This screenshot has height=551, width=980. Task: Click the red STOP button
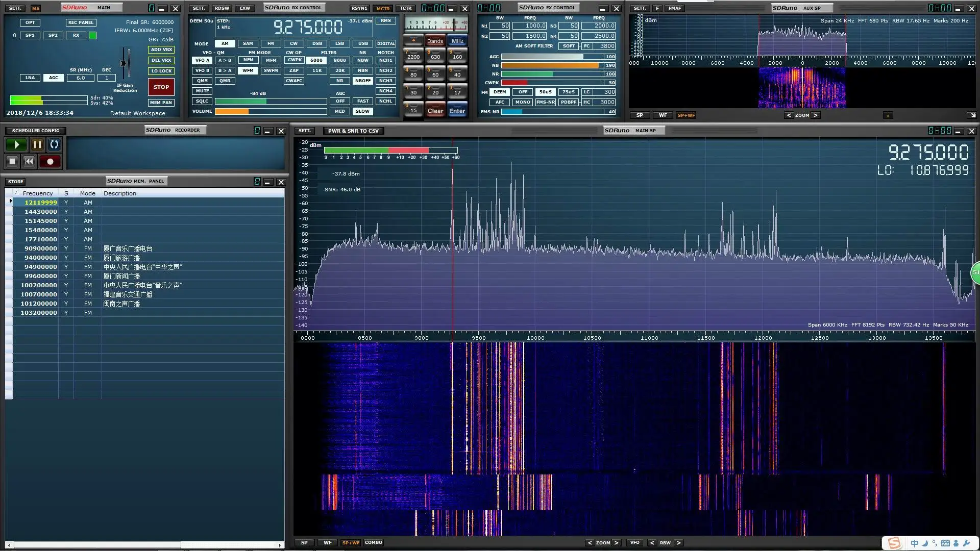click(x=161, y=87)
